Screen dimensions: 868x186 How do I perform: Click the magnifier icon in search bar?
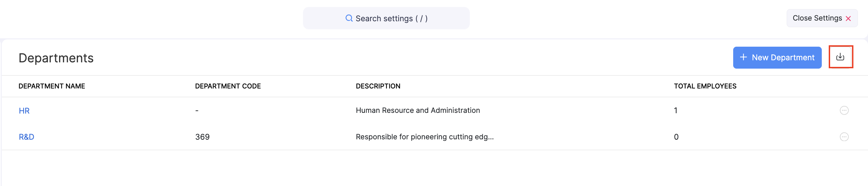[349, 18]
